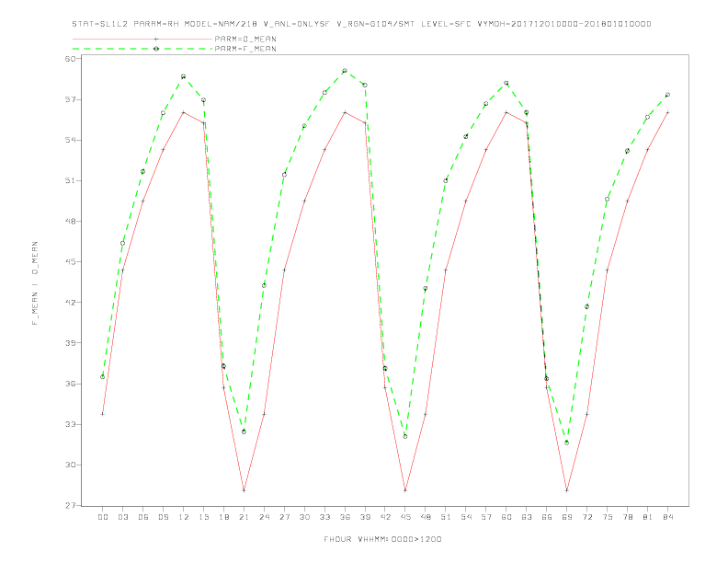This screenshot has width=728, height=563.
Task: Click the y-axis tick label 51
Action: click(70, 180)
